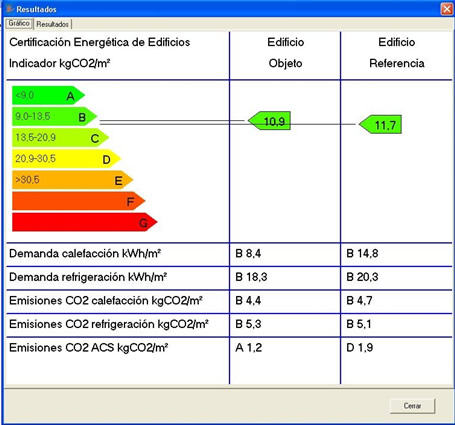Click the Emisiones CO2 calefacción label
The image size is (455, 425).
[106, 301]
